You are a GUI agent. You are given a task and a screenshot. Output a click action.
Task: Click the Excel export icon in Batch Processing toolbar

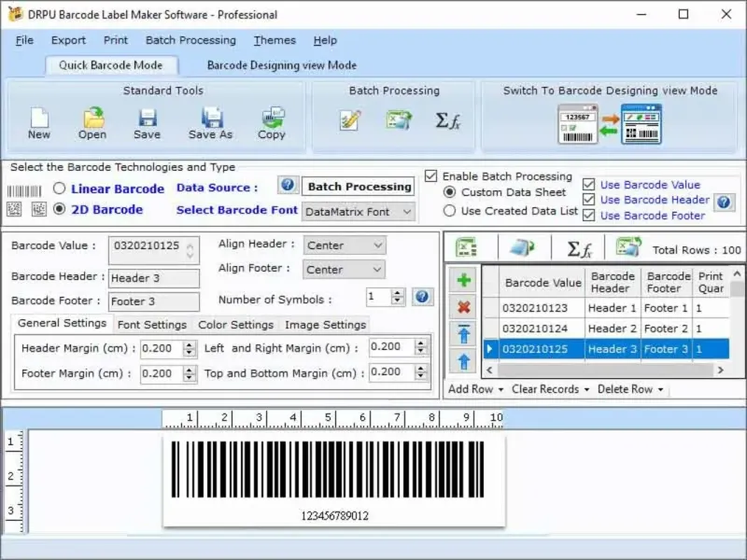click(400, 120)
